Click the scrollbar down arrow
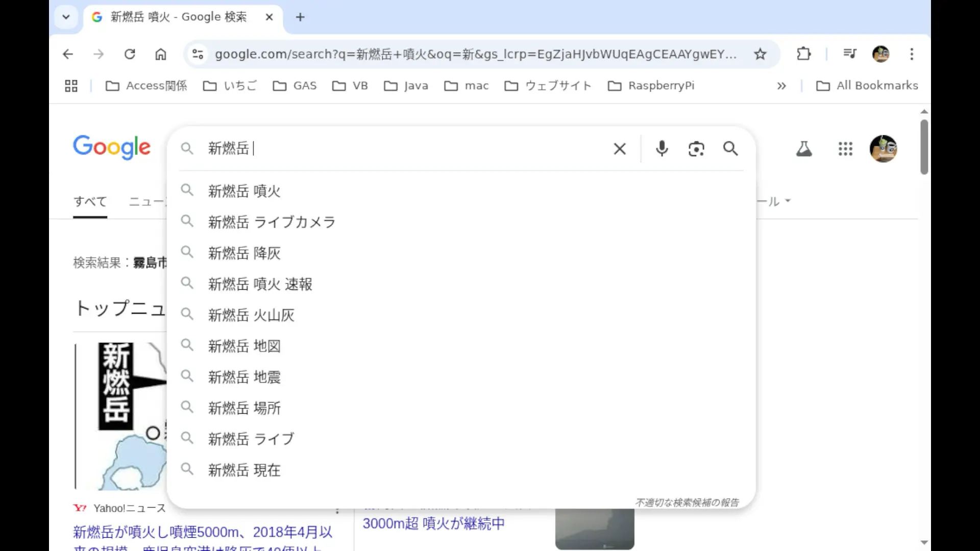Screen dimensions: 980x551 point(924,543)
